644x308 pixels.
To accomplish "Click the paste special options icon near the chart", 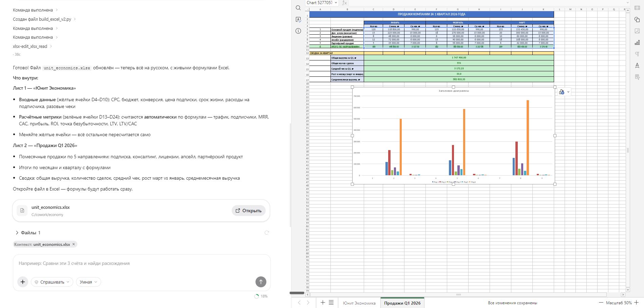I will pyautogui.click(x=562, y=92).
